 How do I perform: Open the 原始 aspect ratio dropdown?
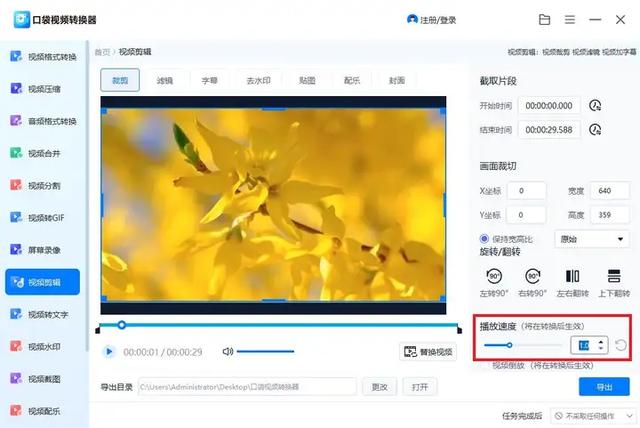(x=591, y=239)
